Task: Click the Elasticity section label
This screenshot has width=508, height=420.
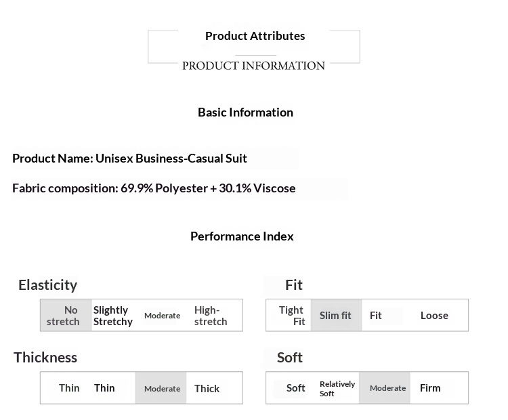Action: [47, 285]
